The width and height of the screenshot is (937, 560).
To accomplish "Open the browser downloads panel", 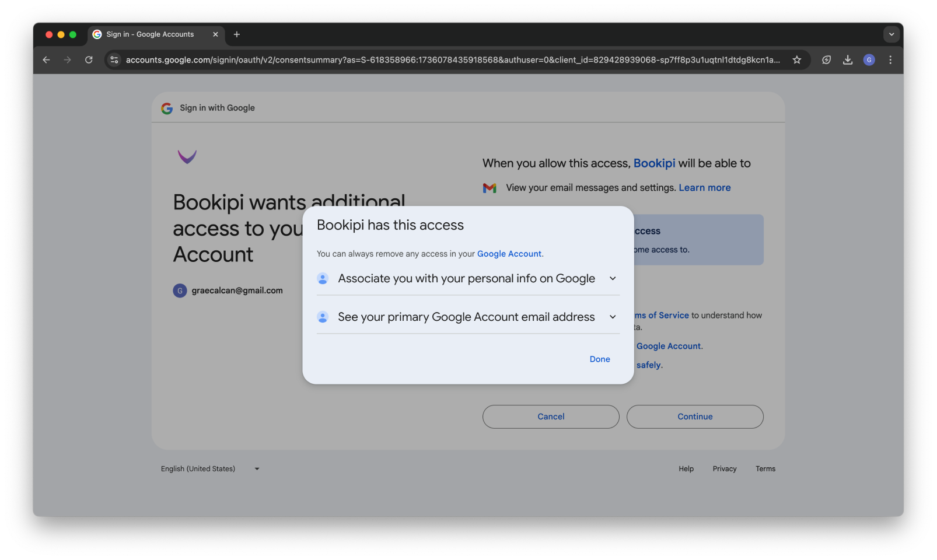I will (x=848, y=60).
